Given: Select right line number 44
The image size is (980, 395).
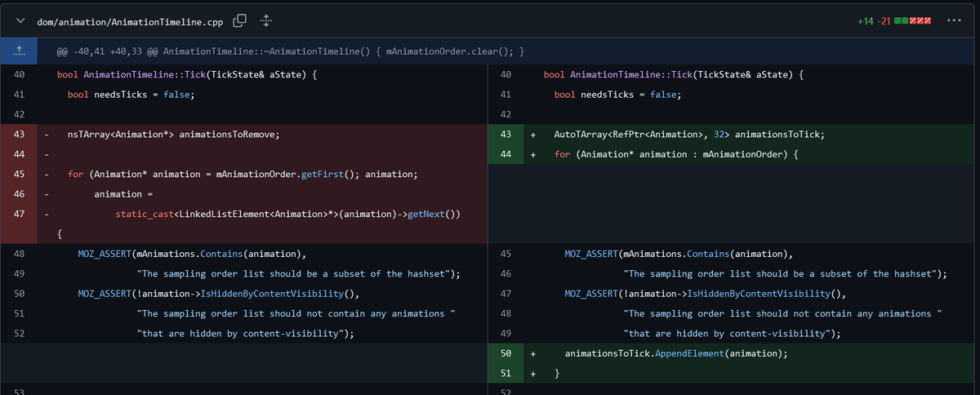Looking at the screenshot, I should point(506,154).
